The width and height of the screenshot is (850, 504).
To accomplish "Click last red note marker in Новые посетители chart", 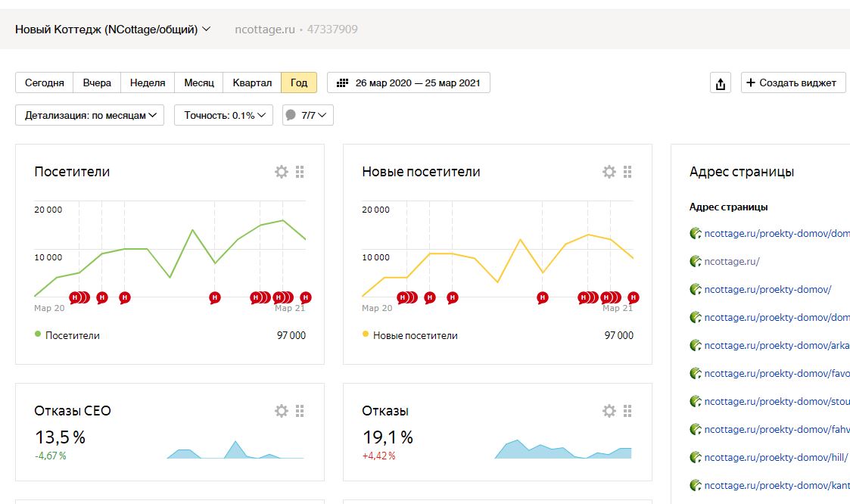I will point(634,297).
